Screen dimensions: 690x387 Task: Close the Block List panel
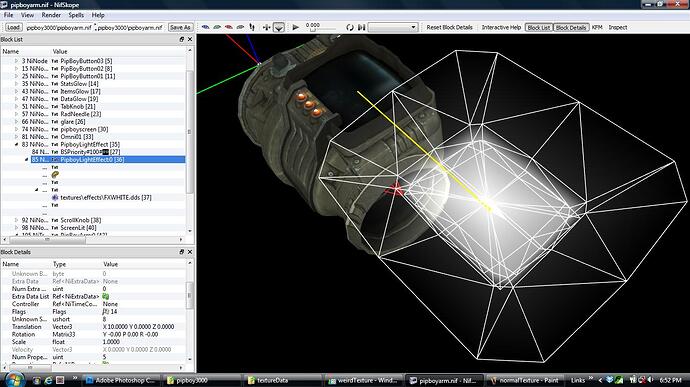pos(190,39)
